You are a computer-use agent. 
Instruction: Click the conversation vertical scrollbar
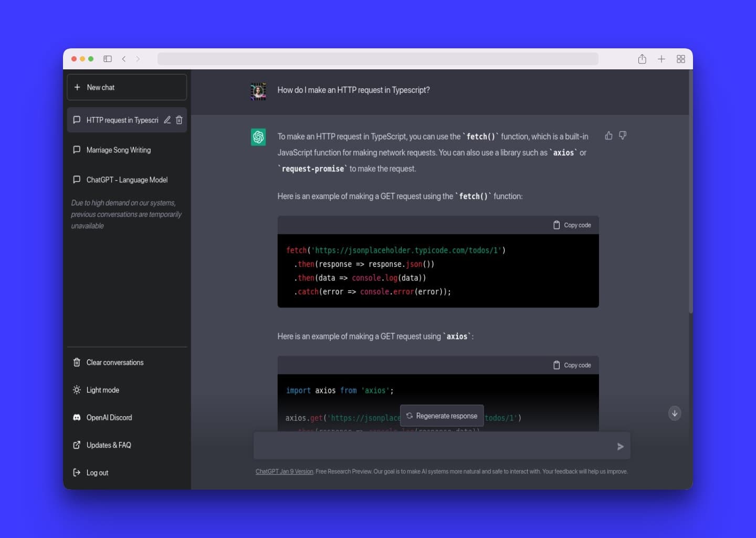point(690,192)
